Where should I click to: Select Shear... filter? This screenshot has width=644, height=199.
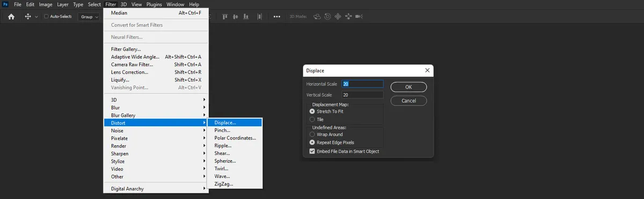(x=235, y=153)
